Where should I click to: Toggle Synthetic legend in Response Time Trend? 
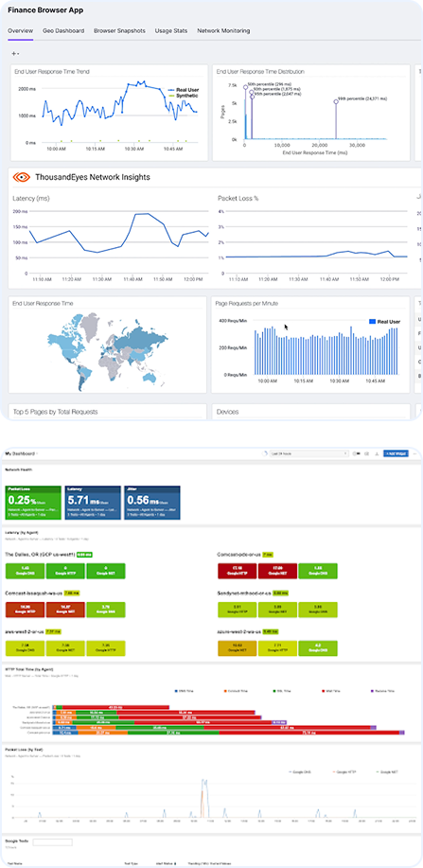pos(184,96)
